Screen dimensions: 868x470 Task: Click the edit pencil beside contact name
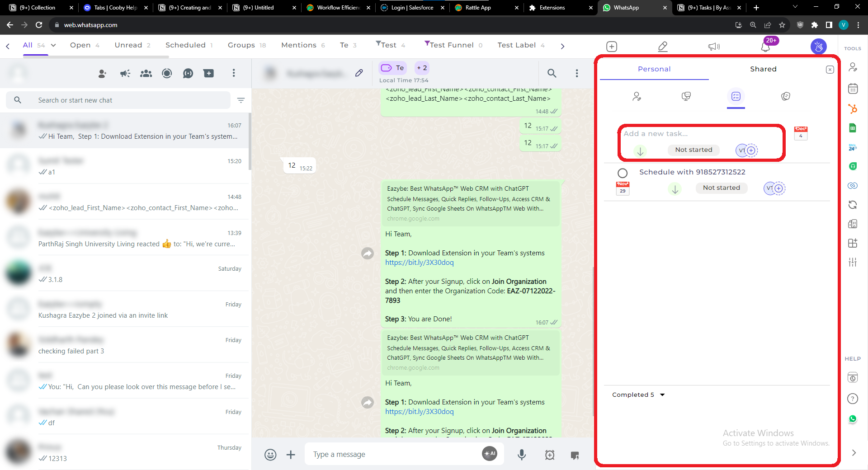point(359,73)
